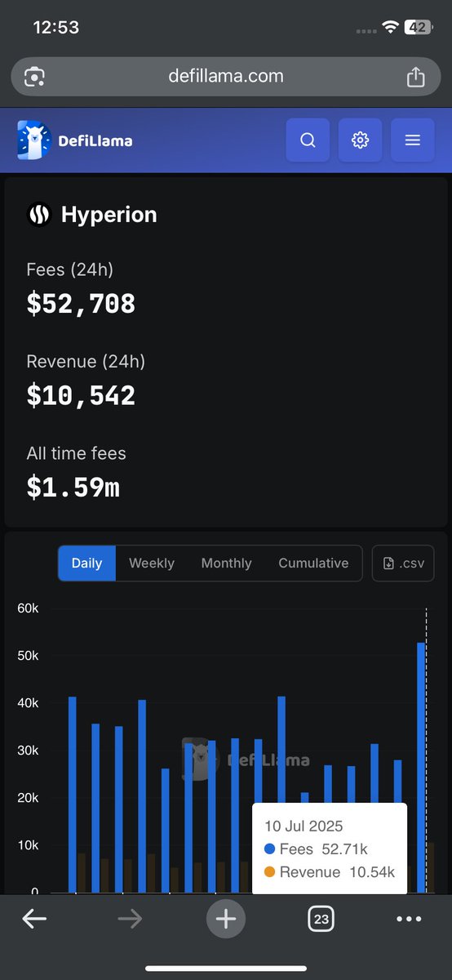452x980 pixels.
Task: Click the 60k y-axis label
Action: 29,608
